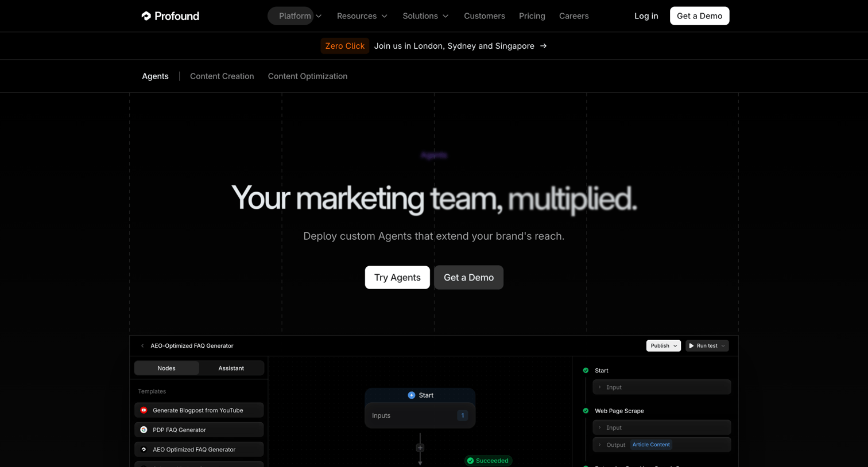Click the Run test play icon

691,346
